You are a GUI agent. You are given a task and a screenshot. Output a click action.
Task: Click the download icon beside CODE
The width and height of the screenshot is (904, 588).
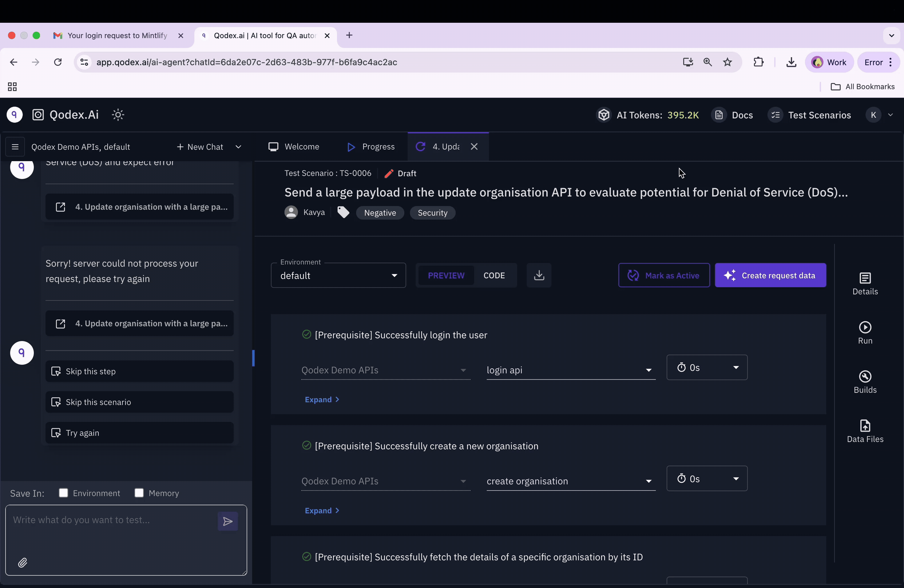539,275
